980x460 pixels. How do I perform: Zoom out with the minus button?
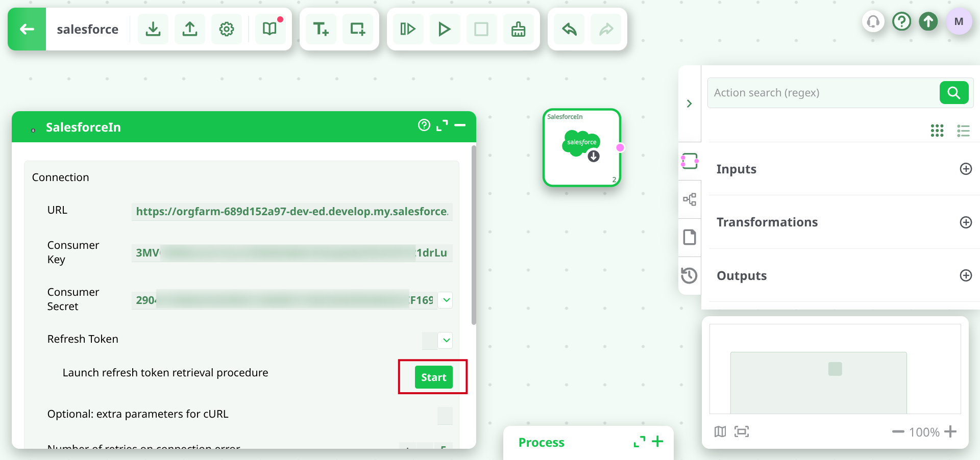point(898,432)
